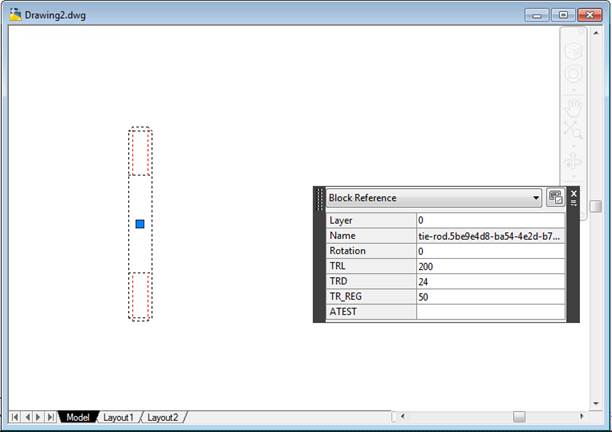
Task: Switch to the Layout1 tab
Action: coord(118,417)
